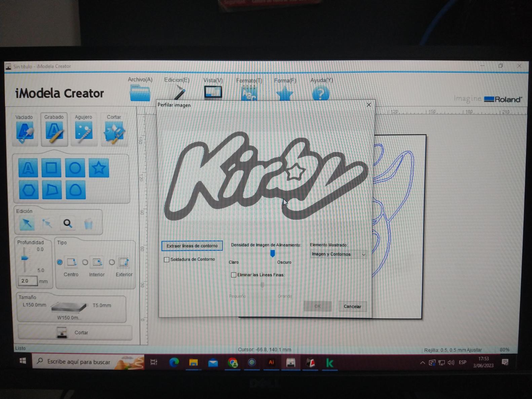This screenshot has height=399, width=532.
Task: Select the Centro type radio button
Action: tap(60, 262)
